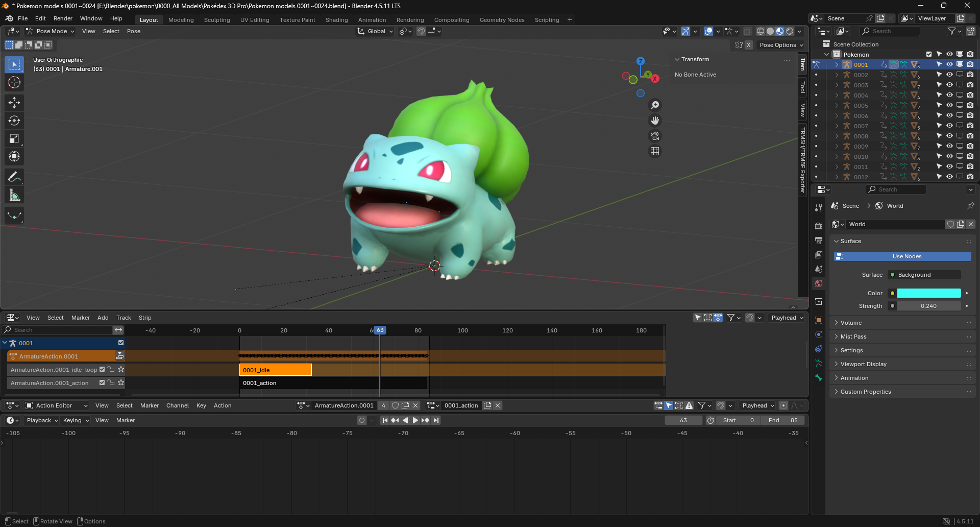
Task: Jump to the timeline start frame
Action: [385, 420]
